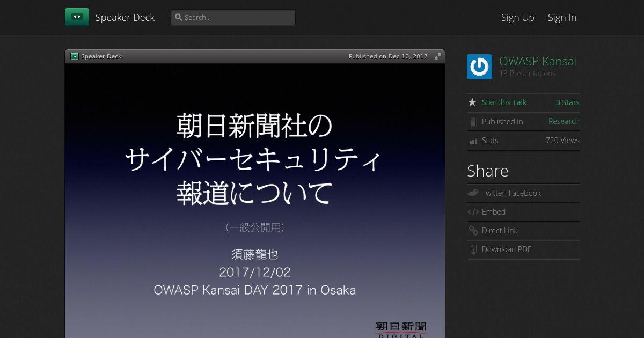Click the 13 Presentations text
Screen dimensions: 644x338
pyautogui.click(x=527, y=74)
